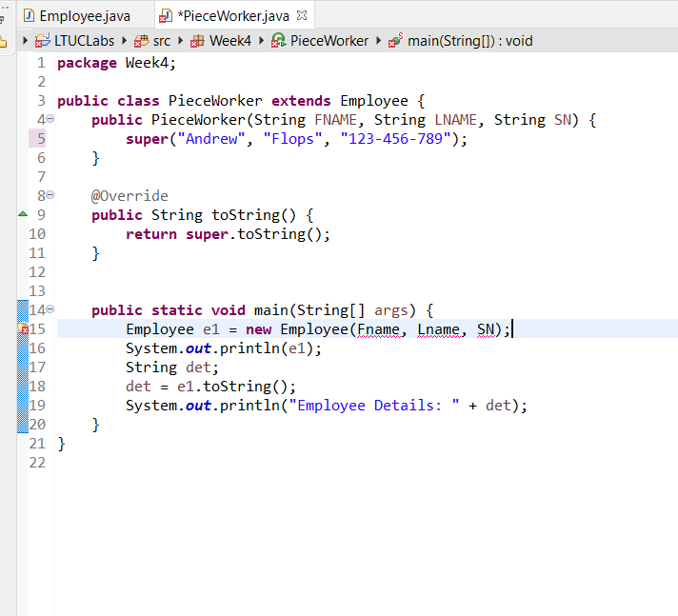
Task: Click the underlined Lname argument
Action: pyautogui.click(x=438, y=329)
